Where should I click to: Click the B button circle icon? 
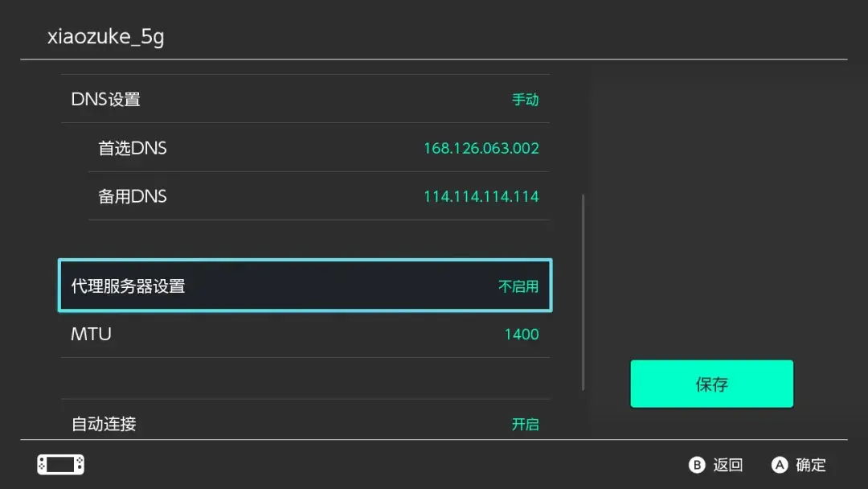(x=697, y=465)
